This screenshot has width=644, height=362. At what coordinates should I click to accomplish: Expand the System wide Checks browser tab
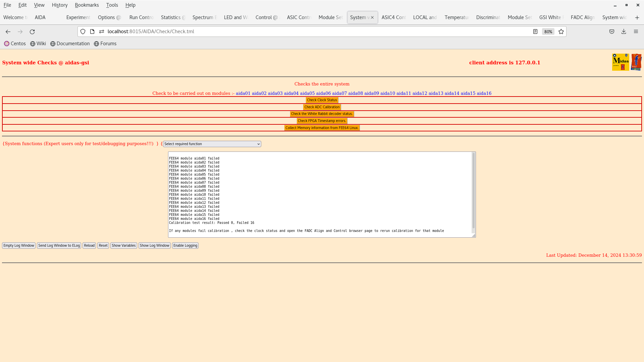359,17
